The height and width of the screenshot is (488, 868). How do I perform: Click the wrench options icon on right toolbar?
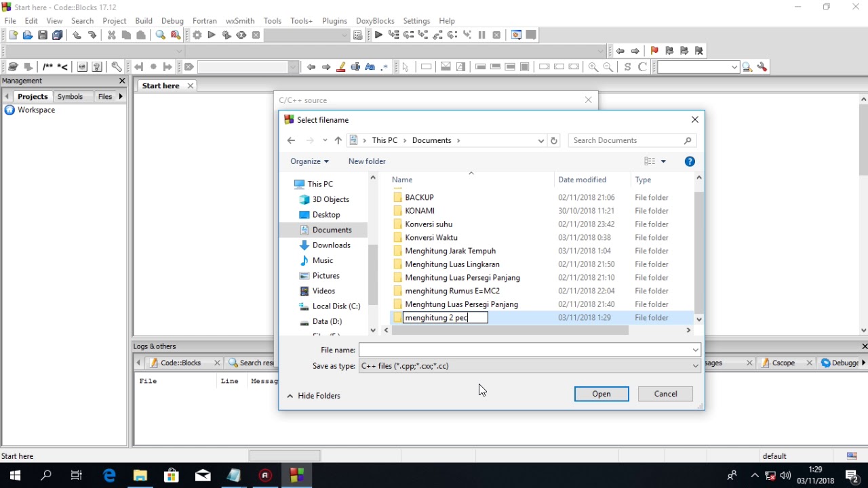pyautogui.click(x=762, y=67)
